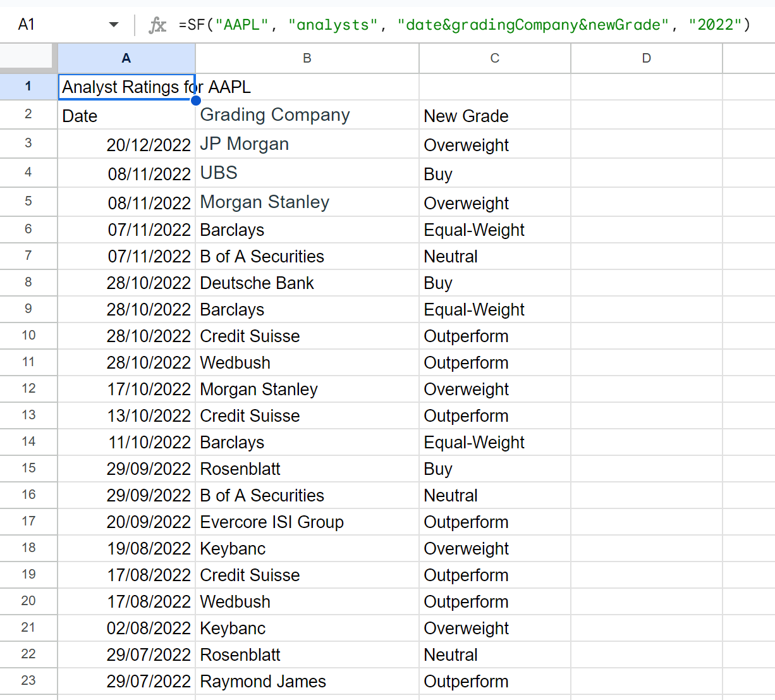Click "Outperform" grade in row 23
This screenshot has height=700, width=775.
495,681
